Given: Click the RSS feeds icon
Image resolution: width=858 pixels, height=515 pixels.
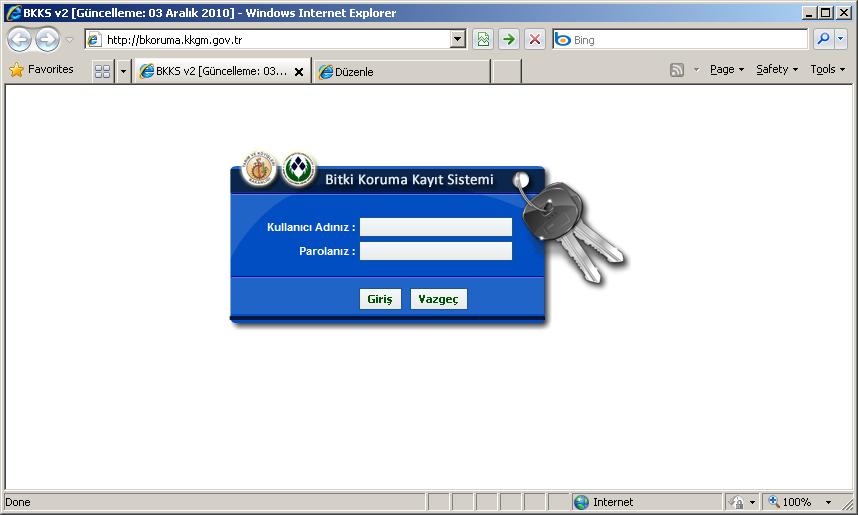Looking at the screenshot, I should tap(677, 70).
